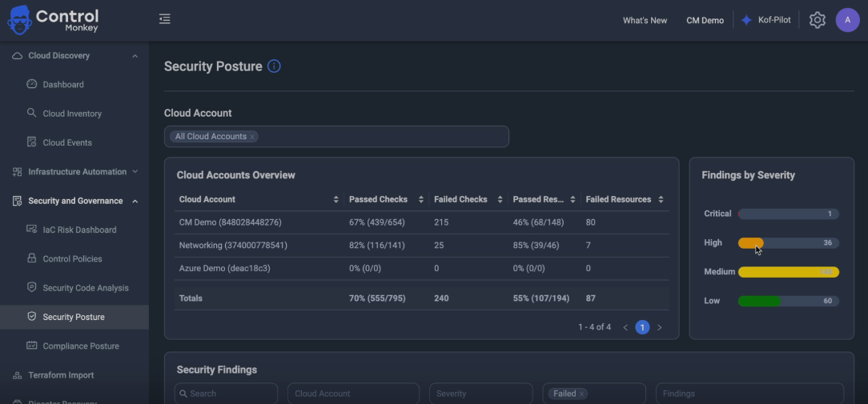The height and width of the screenshot is (404, 868).
Task: Remove the All Cloud Accounts chip
Action: coord(252,137)
